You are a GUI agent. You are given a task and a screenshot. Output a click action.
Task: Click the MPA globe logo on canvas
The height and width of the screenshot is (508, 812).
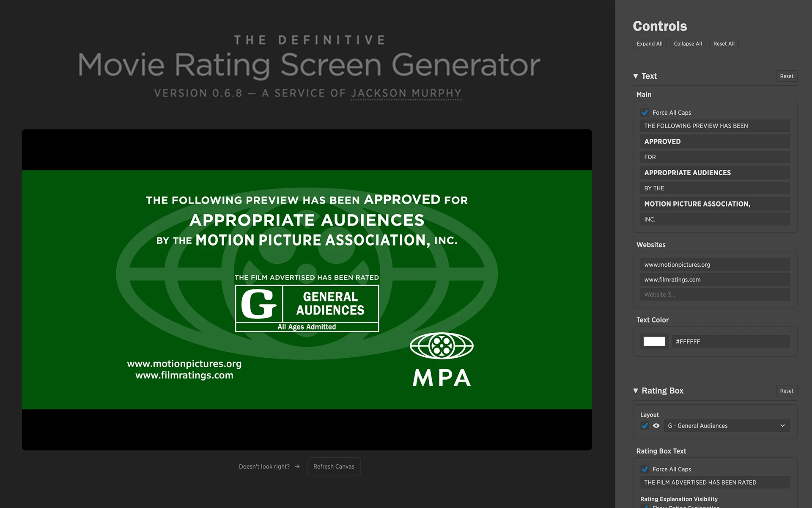pyautogui.click(x=442, y=346)
